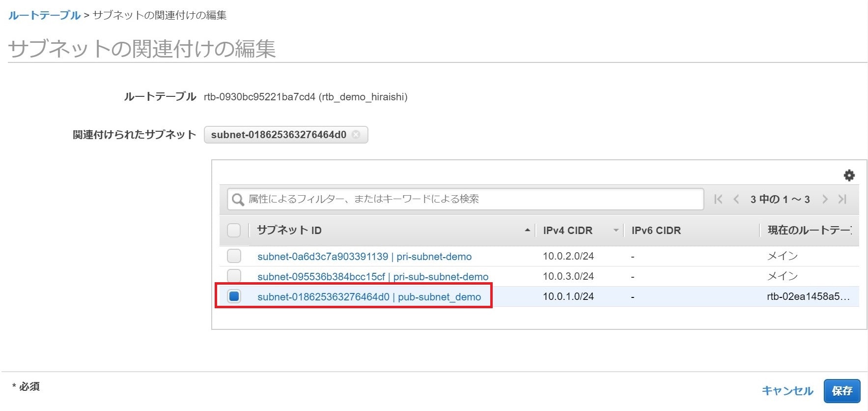Remove subnet-018625363276464d0 tag with x icon

[356, 135]
